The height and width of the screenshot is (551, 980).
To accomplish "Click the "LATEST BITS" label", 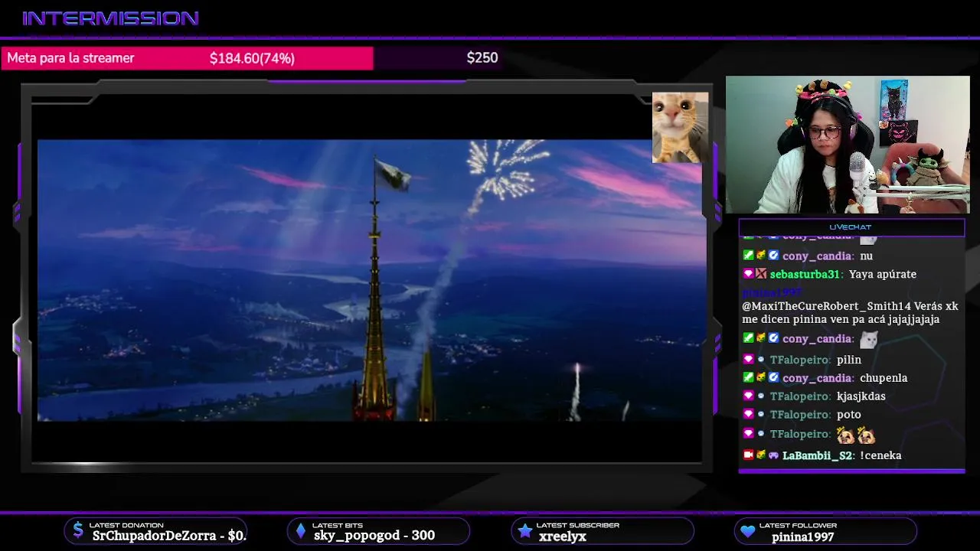I will pyautogui.click(x=338, y=525).
